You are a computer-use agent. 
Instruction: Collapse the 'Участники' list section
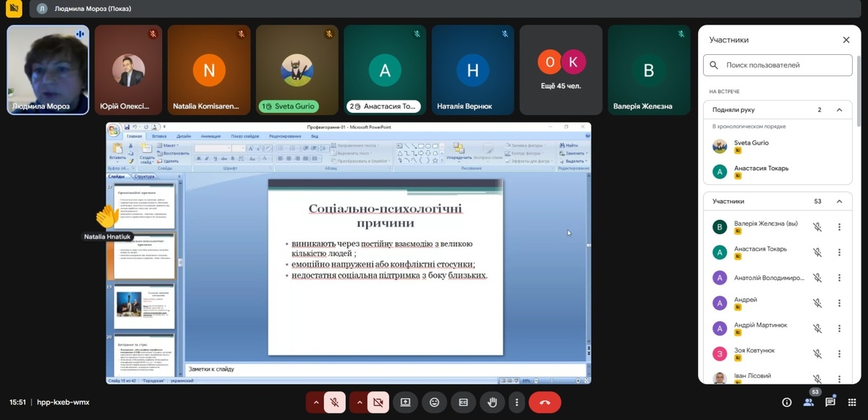tap(839, 202)
